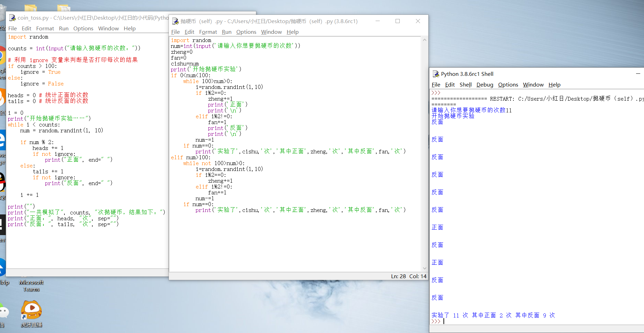Open File menu in Python Shell window

click(436, 84)
